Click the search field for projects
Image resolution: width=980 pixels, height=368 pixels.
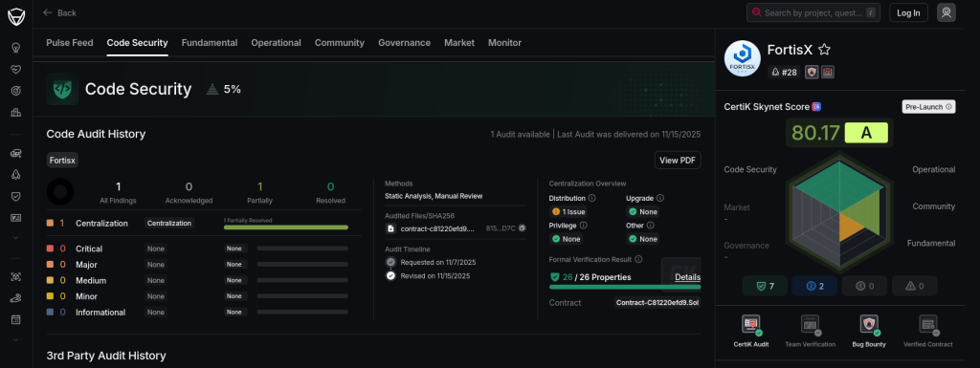pyautogui.click(x=813, y=12)
